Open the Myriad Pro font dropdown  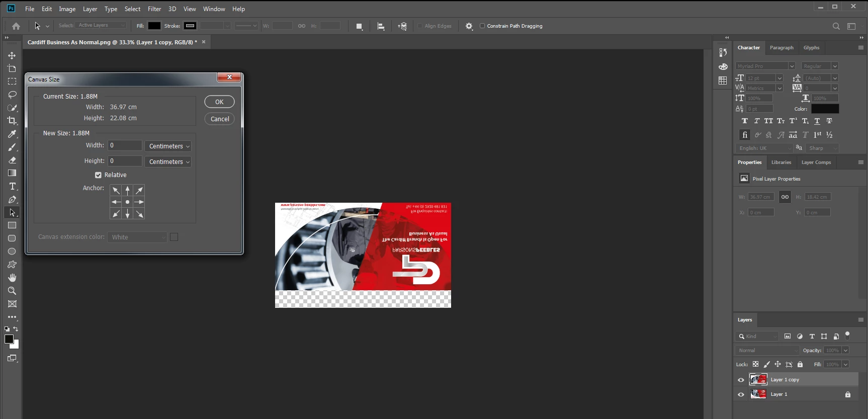click(765, 66)
